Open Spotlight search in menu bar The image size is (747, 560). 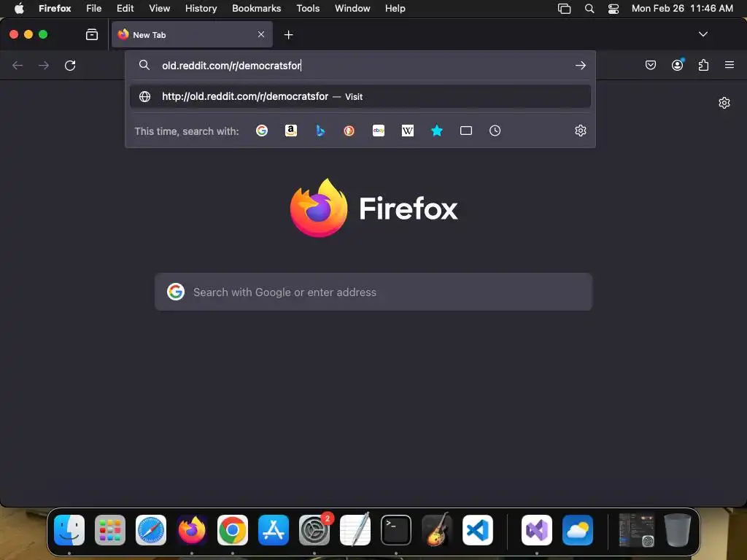[589, 9]
